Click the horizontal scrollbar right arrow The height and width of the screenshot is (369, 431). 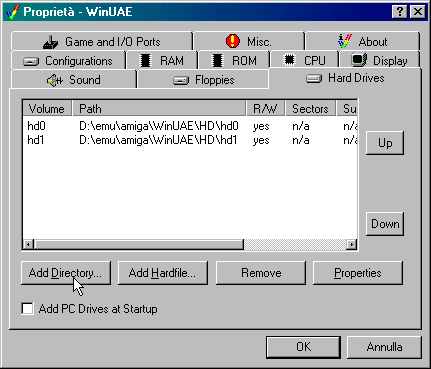coord(351,244)
